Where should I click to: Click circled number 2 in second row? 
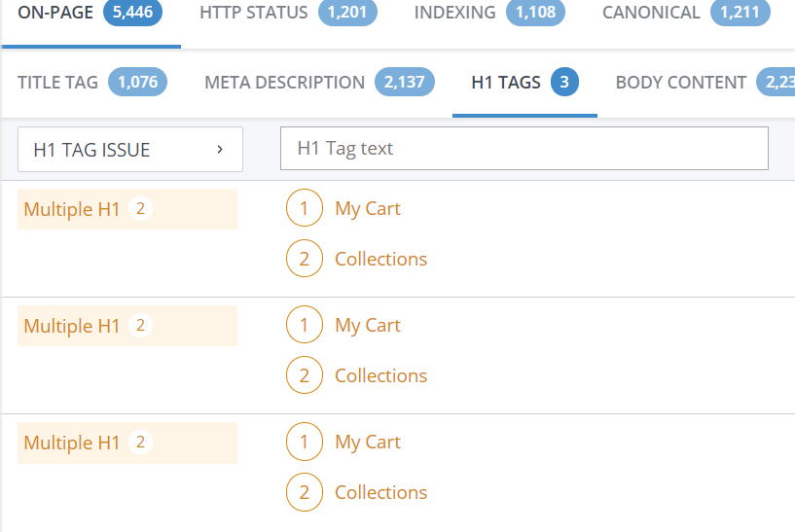click(305, 375)
